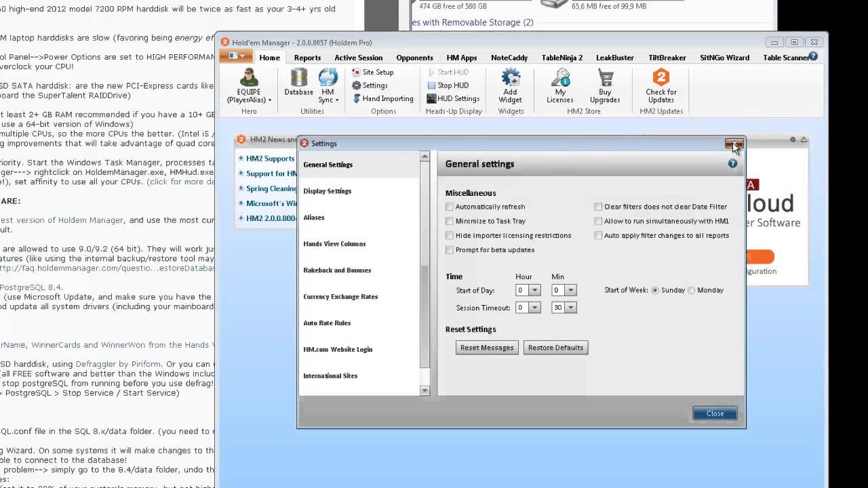
Task: Select Monday as start of week
Action: pos(692,290)
